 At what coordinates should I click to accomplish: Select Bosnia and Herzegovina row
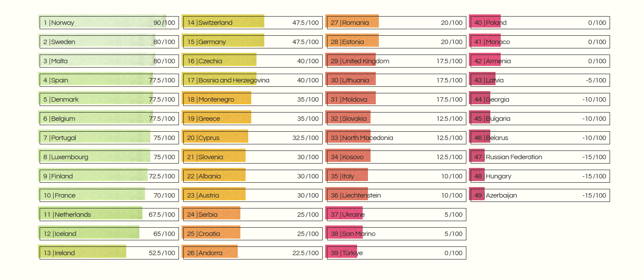click(253, 80)
